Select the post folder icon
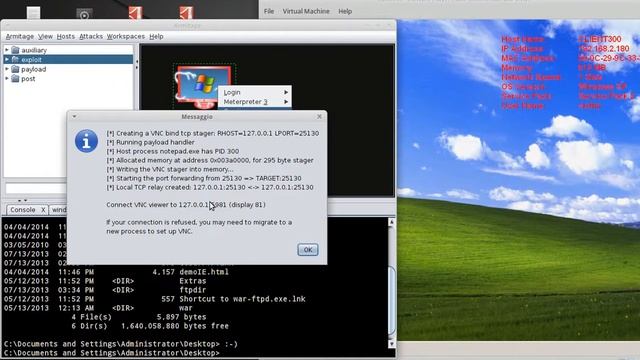The width and height of the screenshot is (640, 360). (16, 78)
